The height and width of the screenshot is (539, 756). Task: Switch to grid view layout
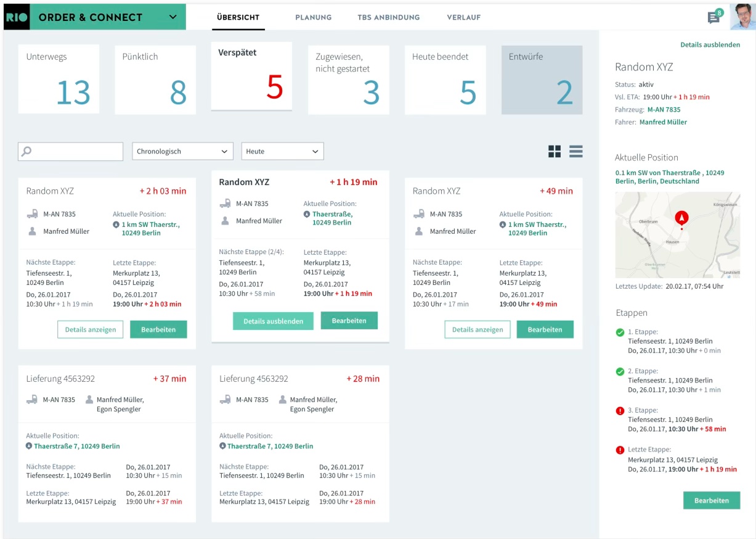(x=555, y=151)
